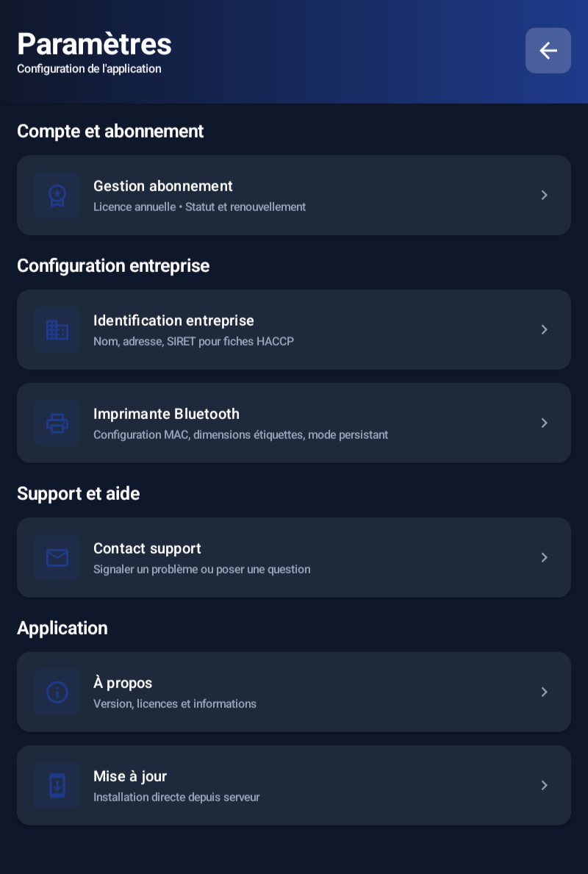This screenshot has width=588, height=874.
Task: Open the À propos section
Action: (x=294, y=692)
